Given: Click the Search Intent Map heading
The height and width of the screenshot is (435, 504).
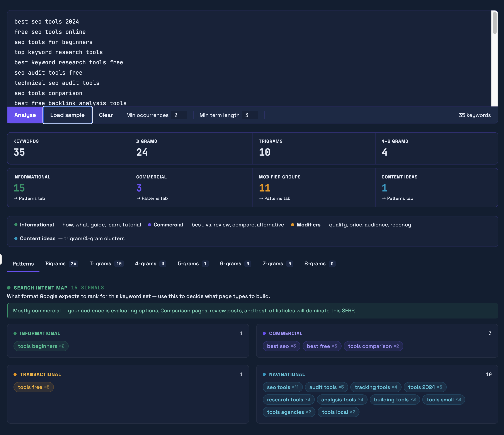Looking at the screenshot, I should point(41,288).
